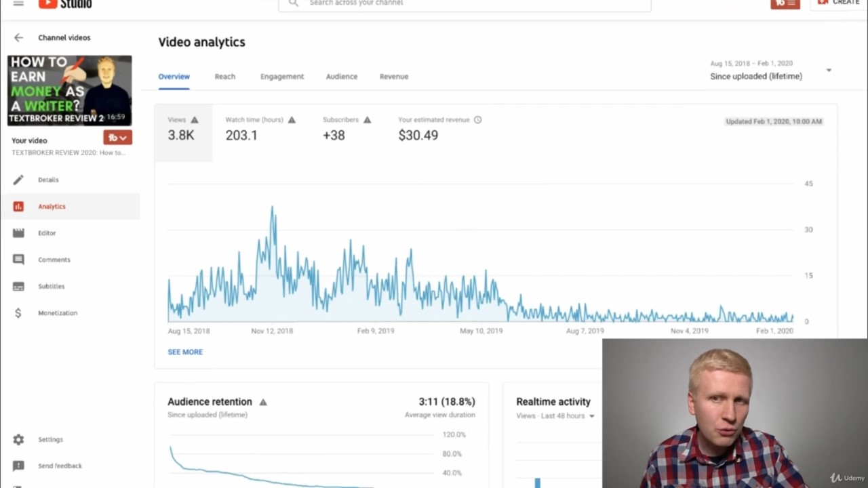This screenshot has height=488, width=868.
Task: Switch to the Audience tab
Action: point(342,77)
